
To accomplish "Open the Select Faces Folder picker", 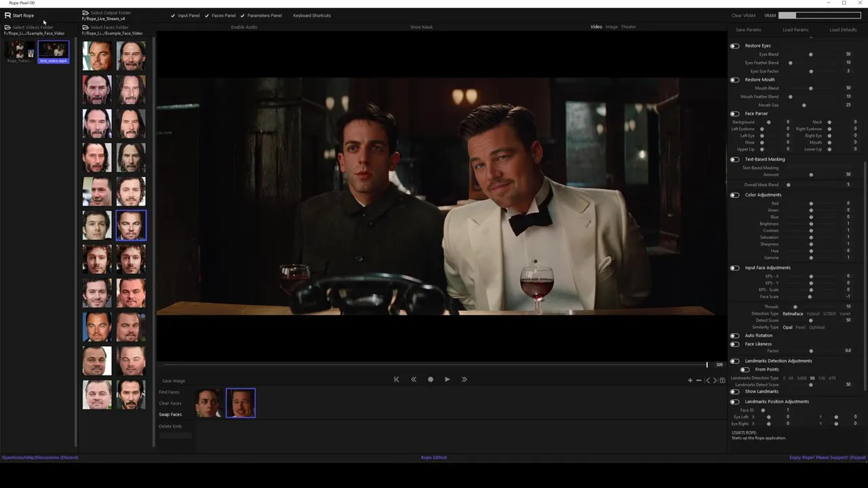I will [105, 28].
